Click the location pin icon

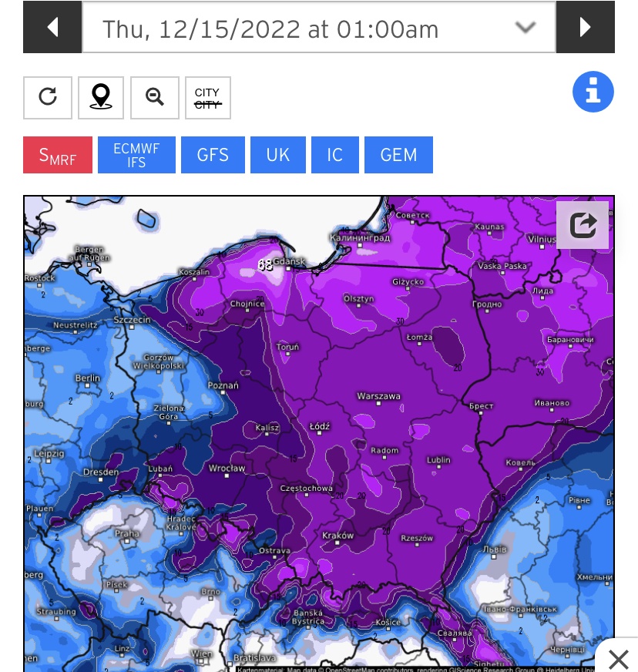pos(101,98)
